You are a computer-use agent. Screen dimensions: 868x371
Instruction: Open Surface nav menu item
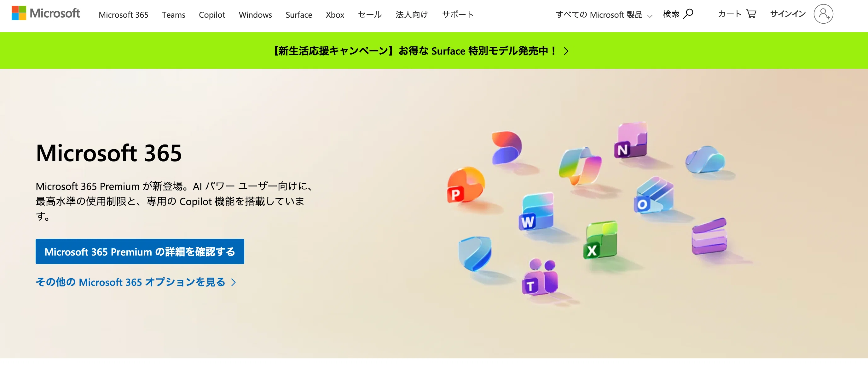pos(299,15)
